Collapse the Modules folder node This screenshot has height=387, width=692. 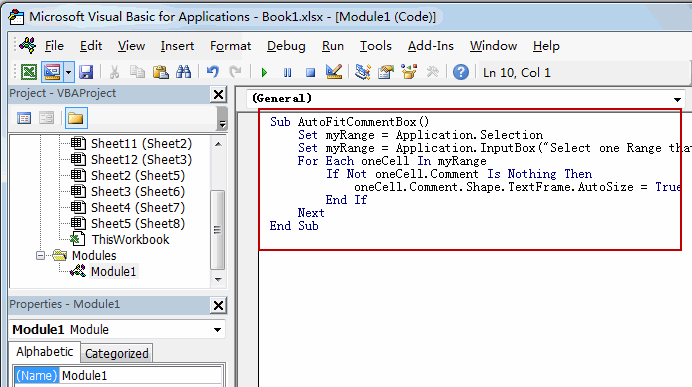tap(40, 255)
